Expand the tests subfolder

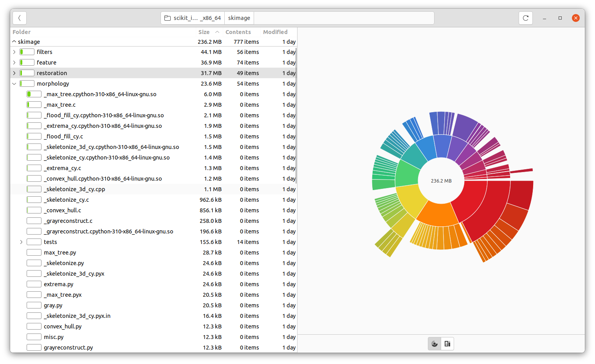21,242
